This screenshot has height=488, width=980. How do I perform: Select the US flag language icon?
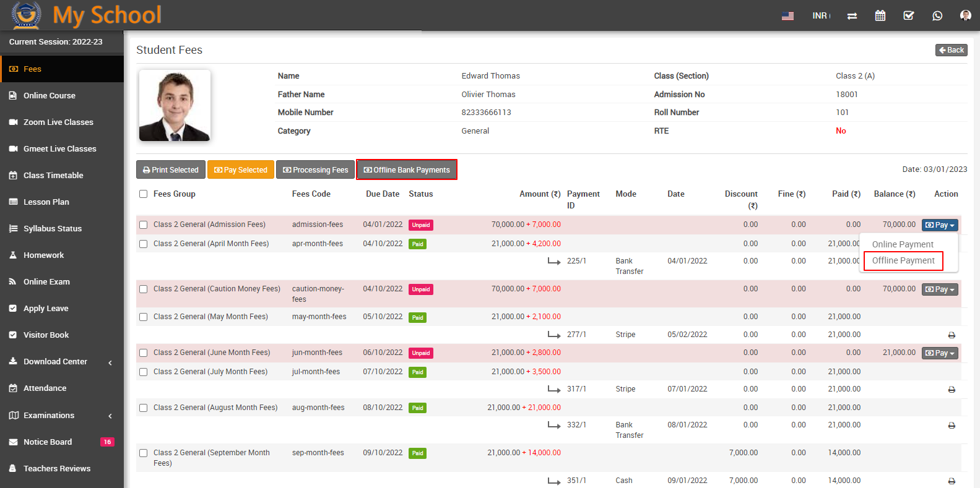tap(787, 16)
